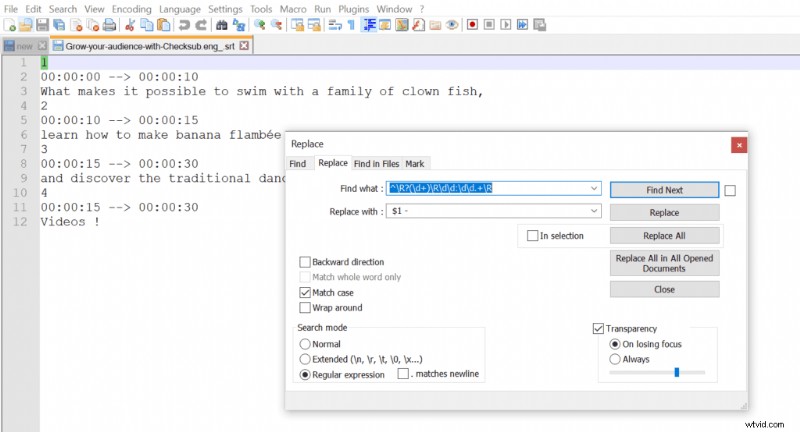Enable the Wrap around checkbox
800x432 pixels.
tap(305, 308)
